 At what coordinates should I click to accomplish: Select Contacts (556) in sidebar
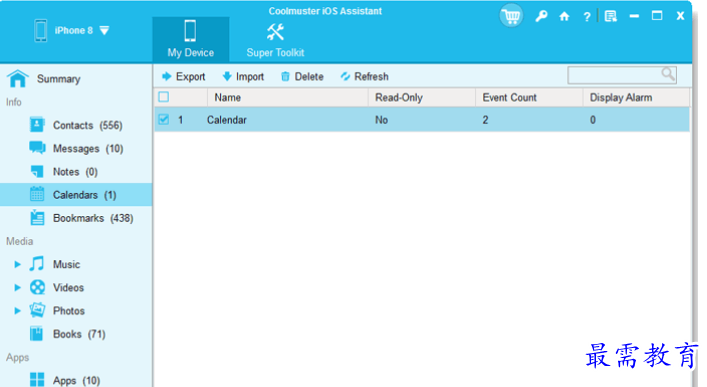[87, 125]
